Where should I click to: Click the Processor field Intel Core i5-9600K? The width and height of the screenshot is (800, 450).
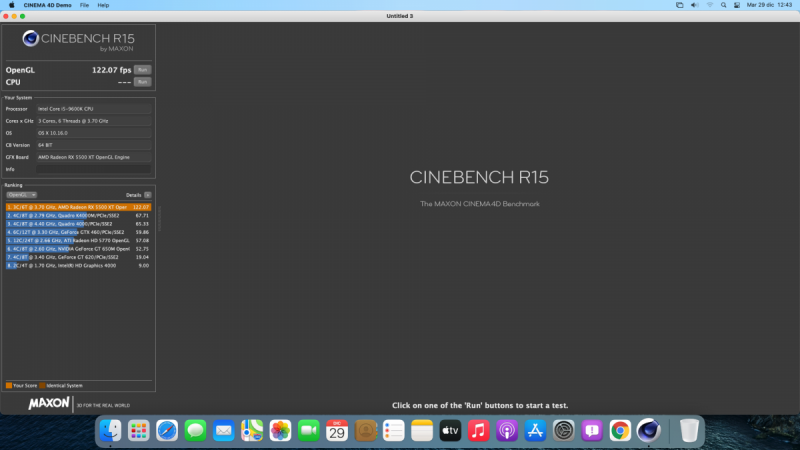(93, 109)
